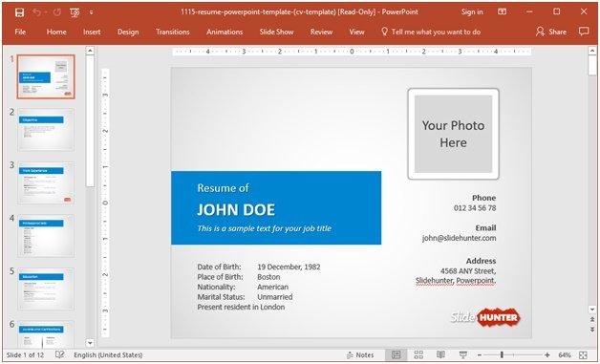Click thumbnail pane scroll up arrow

point(90,51)
